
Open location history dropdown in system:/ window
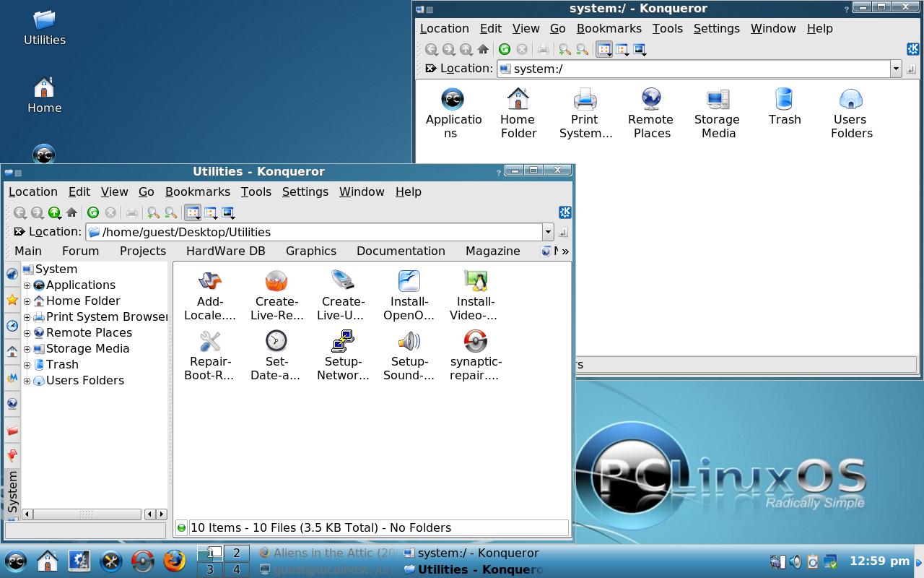[896, 69]
